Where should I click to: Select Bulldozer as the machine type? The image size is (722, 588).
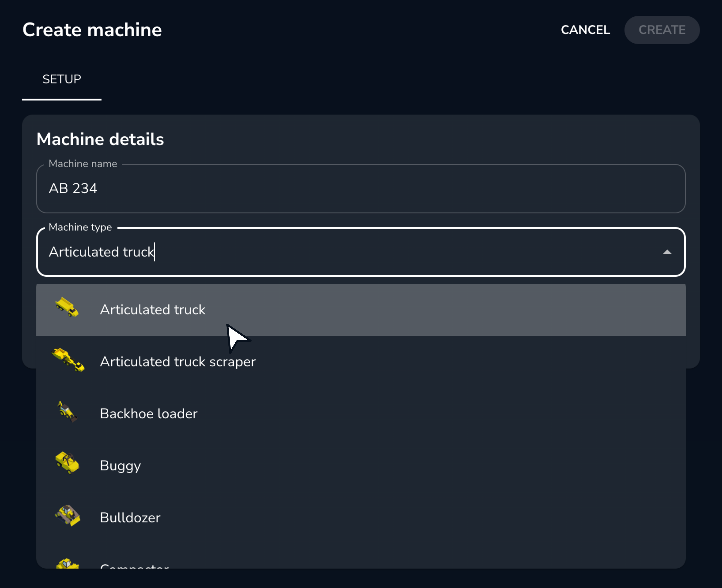[x=130, y=517]
